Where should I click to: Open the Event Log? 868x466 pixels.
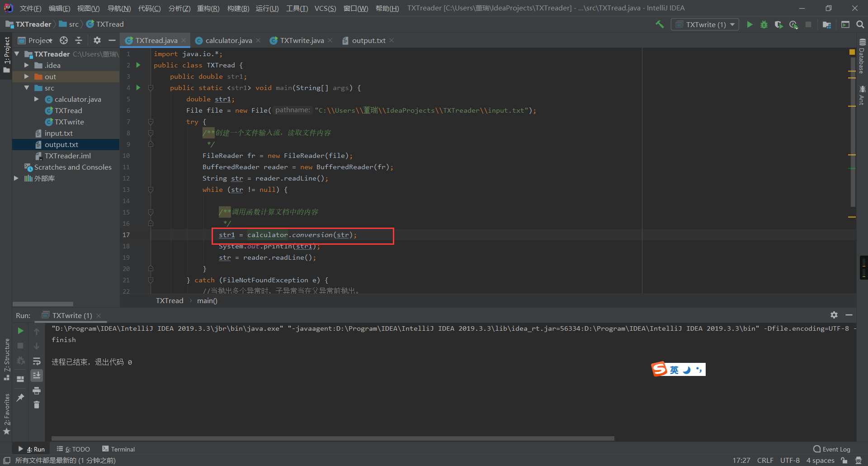point(831,449)
